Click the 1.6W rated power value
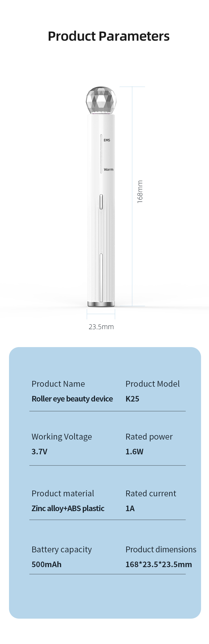209x644 pixels. pos(134,452)
